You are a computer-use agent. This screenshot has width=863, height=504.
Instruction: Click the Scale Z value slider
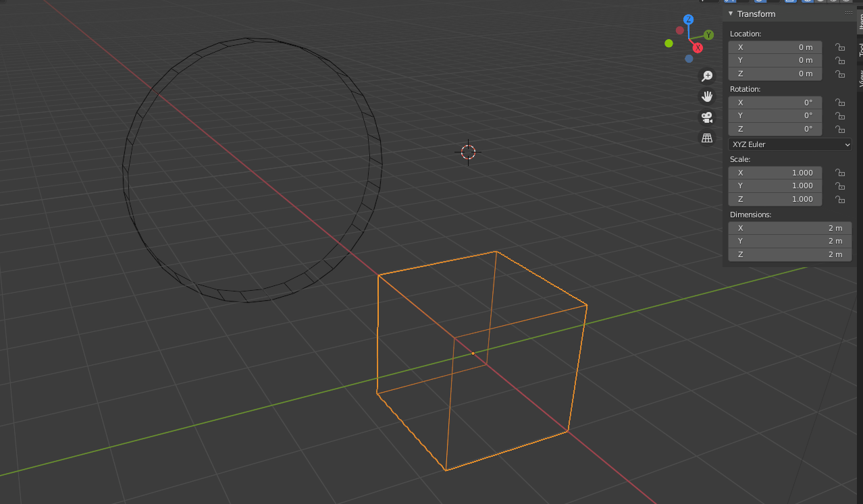(x=775, y=199)
